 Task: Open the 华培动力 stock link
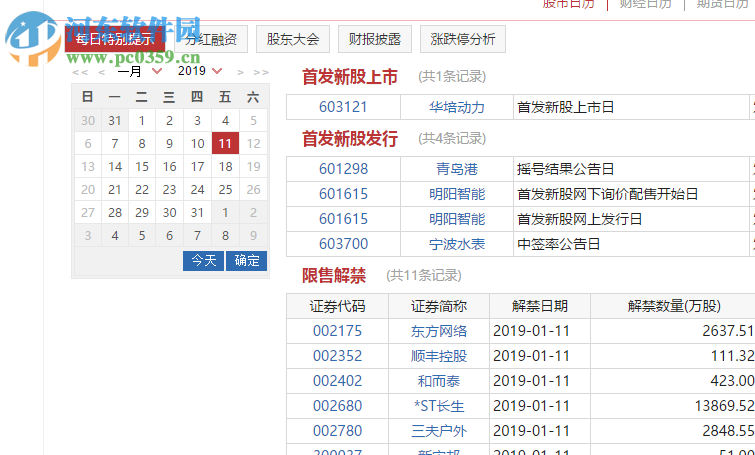456,107
